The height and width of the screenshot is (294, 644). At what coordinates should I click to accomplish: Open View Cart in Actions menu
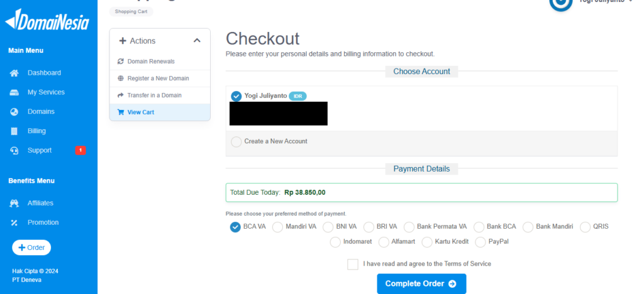(x=140, y=112)
